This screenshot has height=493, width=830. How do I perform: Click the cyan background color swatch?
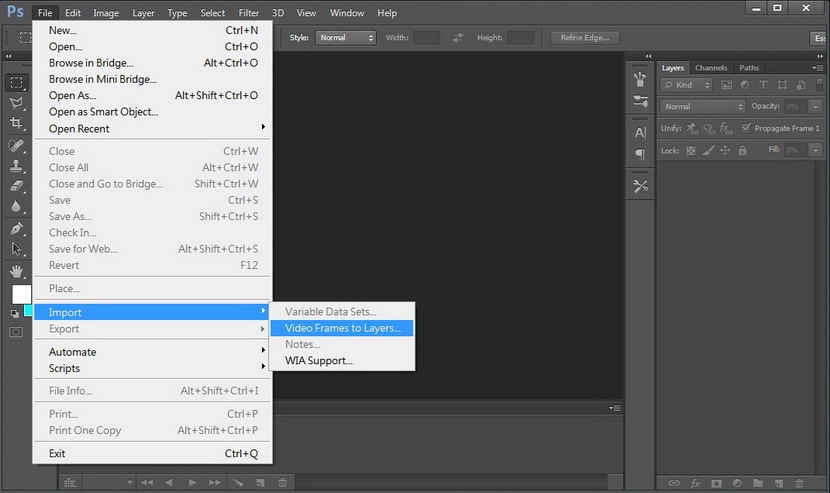click(x=28, y=310)
